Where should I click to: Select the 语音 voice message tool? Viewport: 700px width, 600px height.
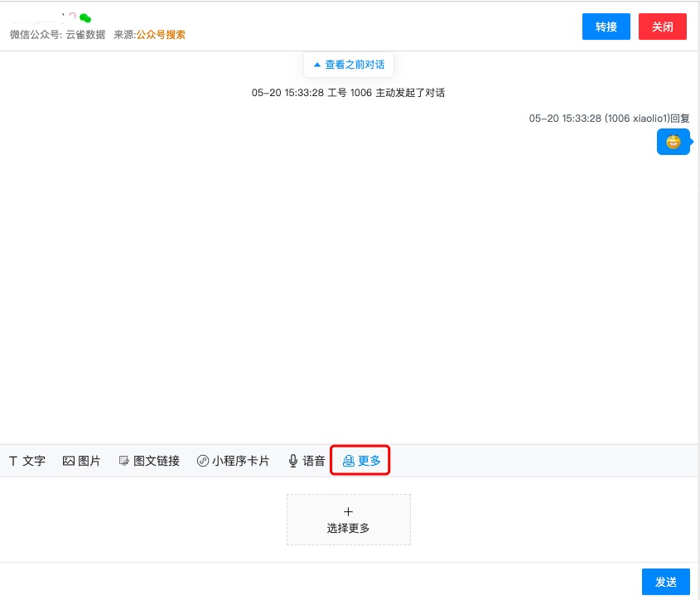[306, 461]
